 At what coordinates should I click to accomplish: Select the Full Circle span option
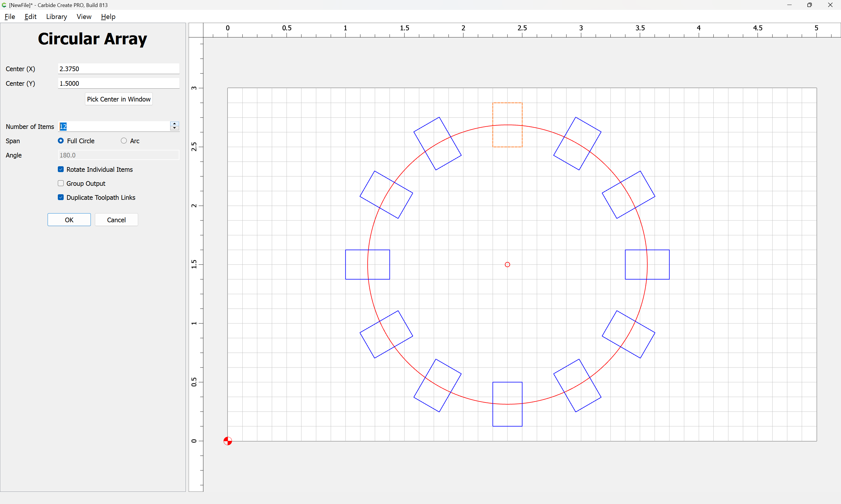coord(61,141)
